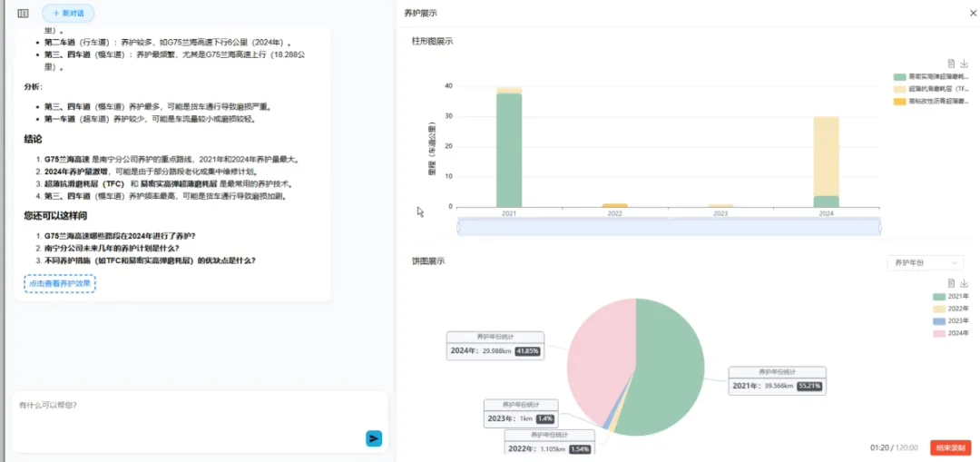980x462 pixels.
Task: Toggle the chat sidebar panel icon
Action: pyautogui.click(x=23, y=13)
